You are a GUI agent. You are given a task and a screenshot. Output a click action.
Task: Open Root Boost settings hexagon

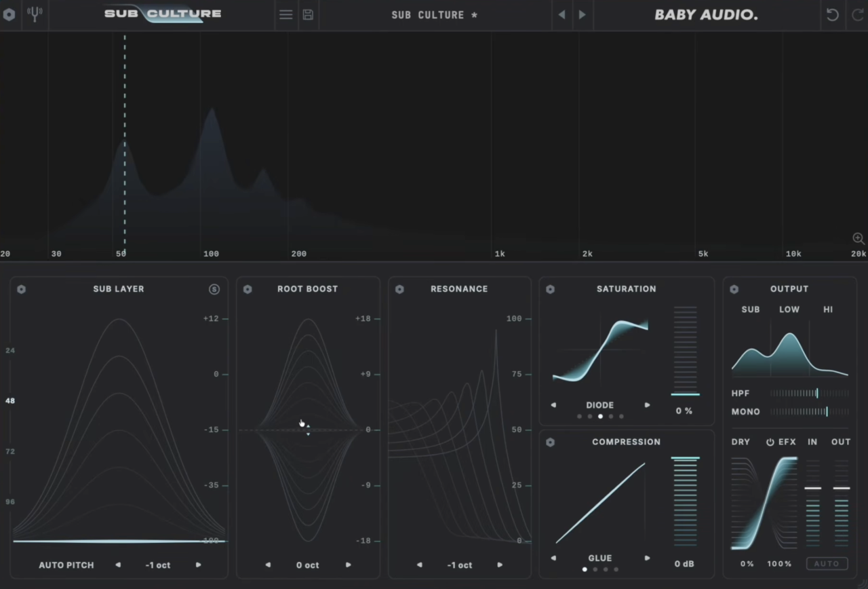point(248,289)
